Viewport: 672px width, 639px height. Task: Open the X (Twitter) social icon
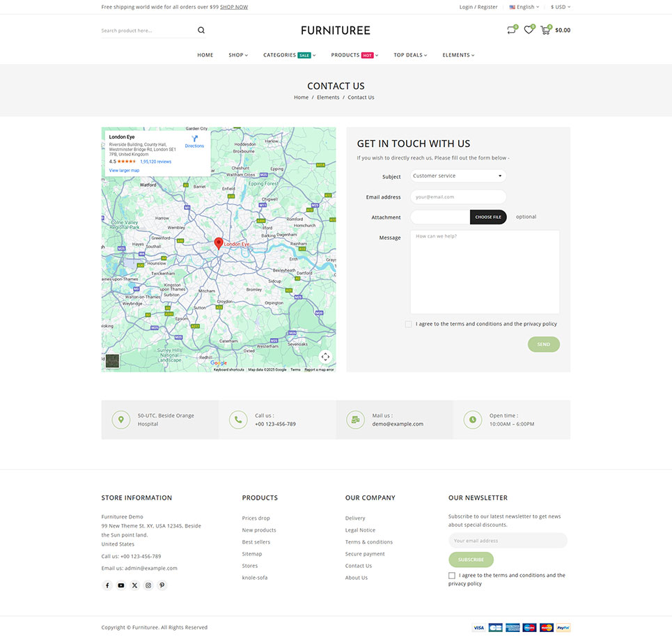(x=134, y=585)
